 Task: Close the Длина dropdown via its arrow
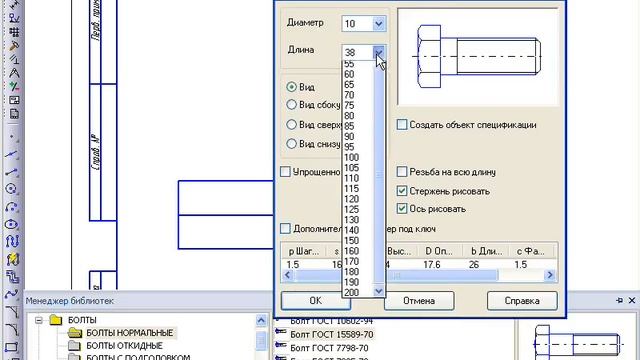pyautogui.click(x=379, y=52)
